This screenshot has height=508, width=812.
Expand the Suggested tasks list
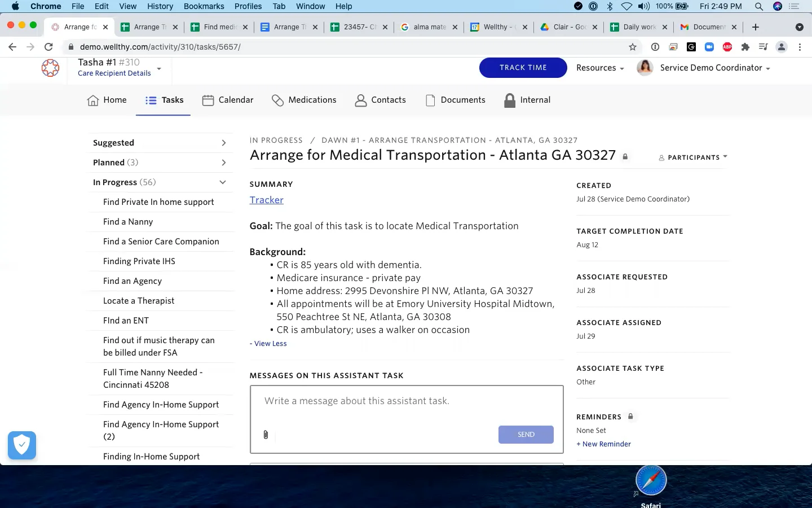pyautogui.click(x=161, y=143)
